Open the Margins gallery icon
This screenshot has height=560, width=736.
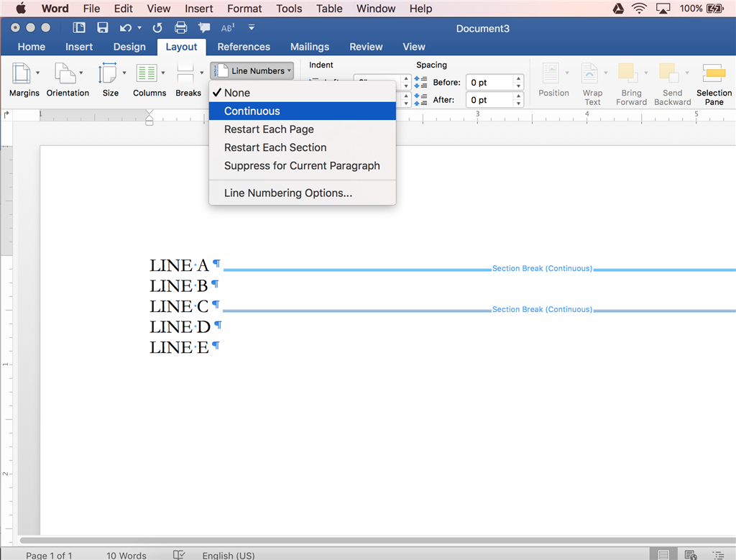[21, 73]
